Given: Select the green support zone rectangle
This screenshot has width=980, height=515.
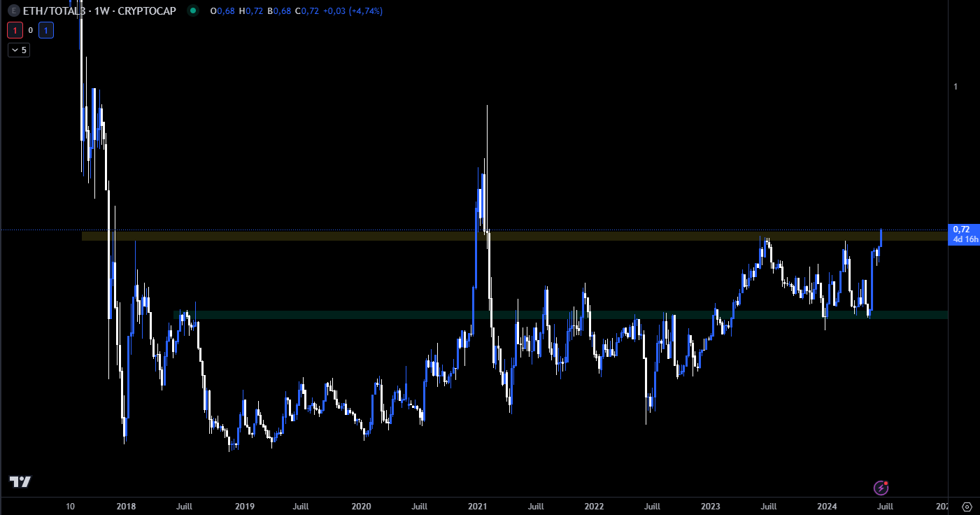Looking at the screenshot, I should [x=560, y=315].
